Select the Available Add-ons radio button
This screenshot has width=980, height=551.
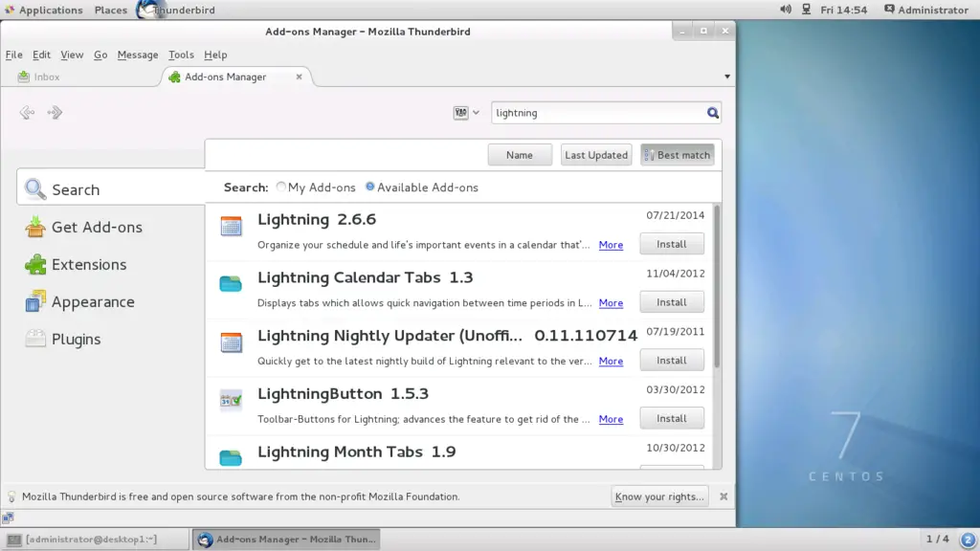[370, 187]
